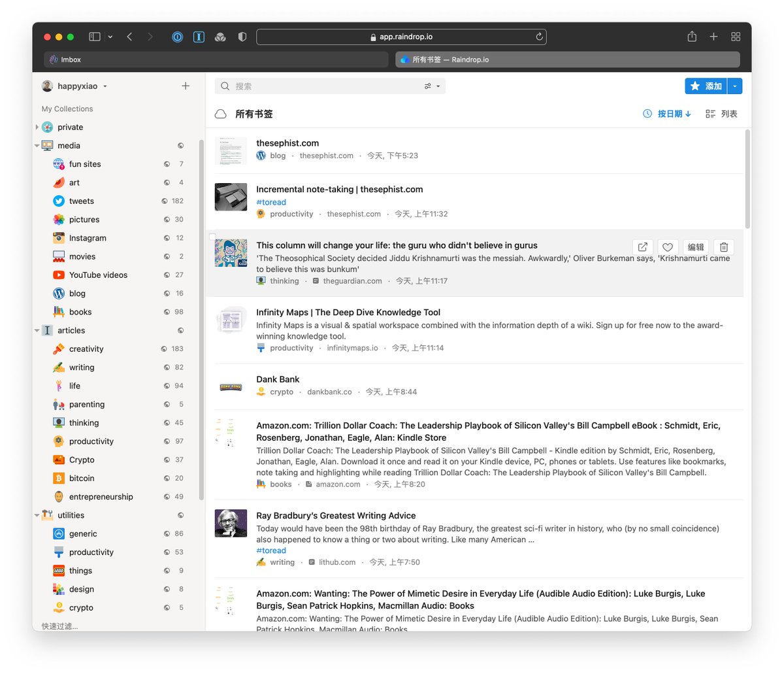Select the Instagram collection
The width and height of the screenshot is (784, 674).
point(119,238)
